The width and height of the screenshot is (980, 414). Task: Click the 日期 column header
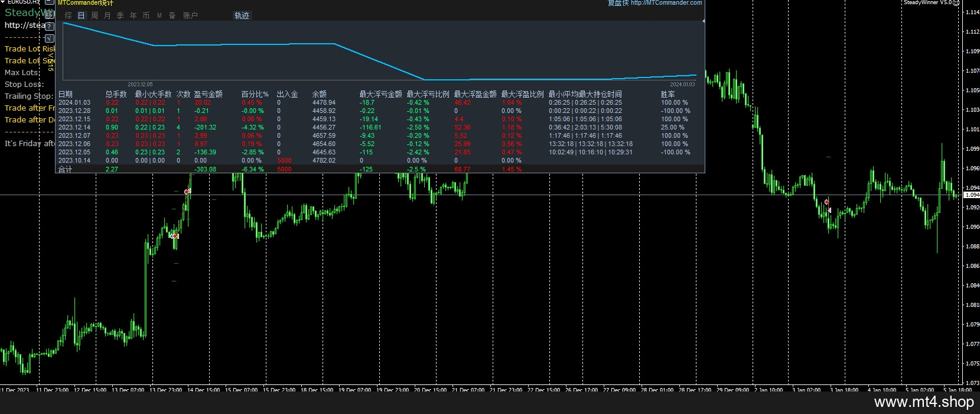click(65, 94)
